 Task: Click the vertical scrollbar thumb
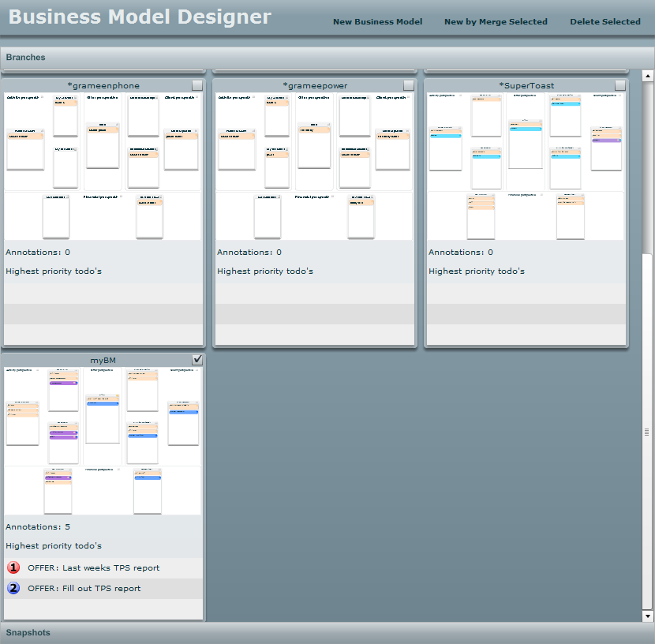coord(648,430)
